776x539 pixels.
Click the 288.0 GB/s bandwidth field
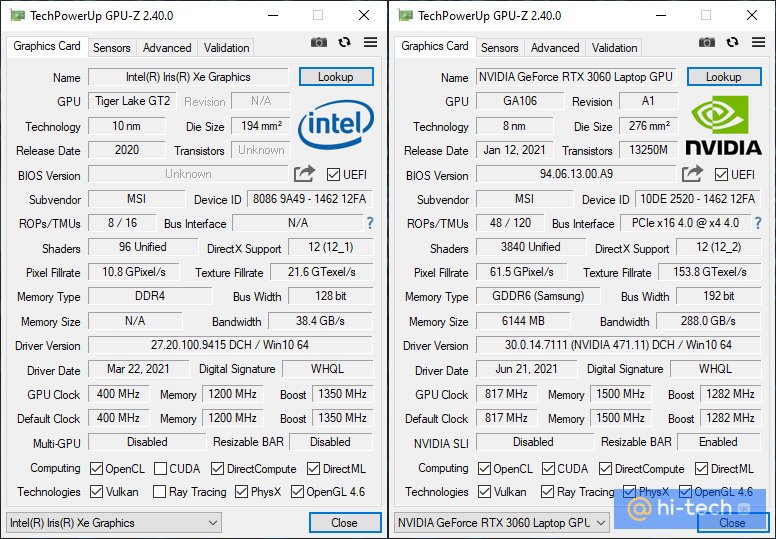(x=708, y=321)
